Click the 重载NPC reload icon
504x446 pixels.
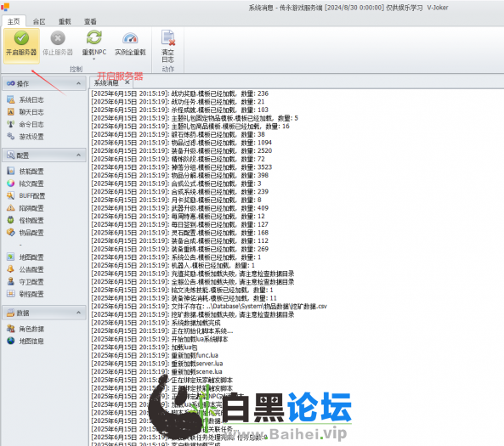tap(94, 37)
